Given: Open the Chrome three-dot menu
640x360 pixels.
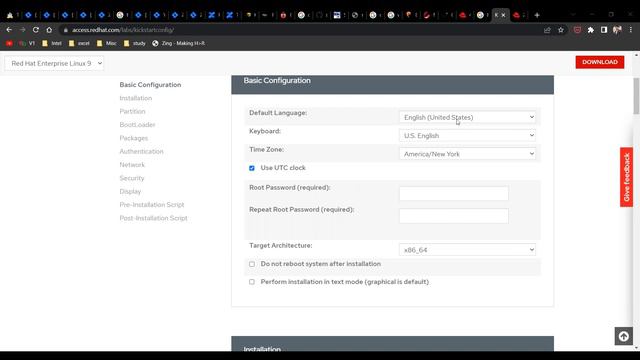Looking at the screenshot, I should (x=631, y=30).
